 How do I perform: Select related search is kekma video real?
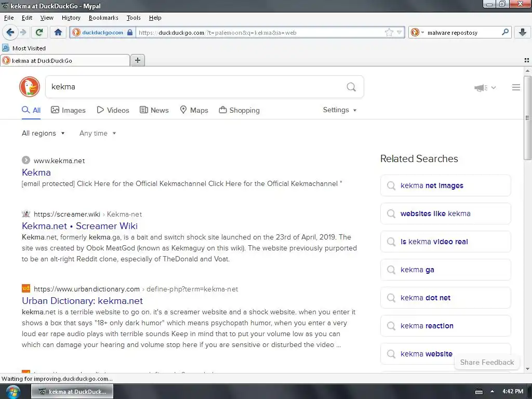pyautogui.click(x=445, y=242)
